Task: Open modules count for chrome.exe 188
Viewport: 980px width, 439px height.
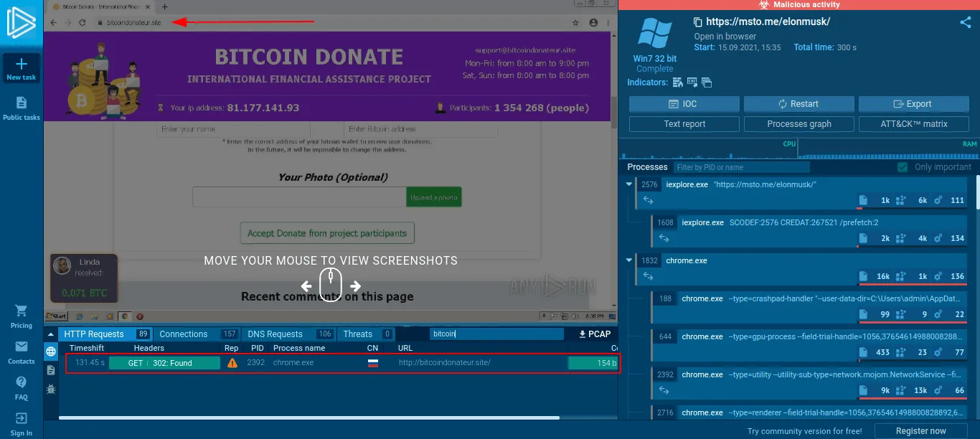Action: click(x=950, y=314)
